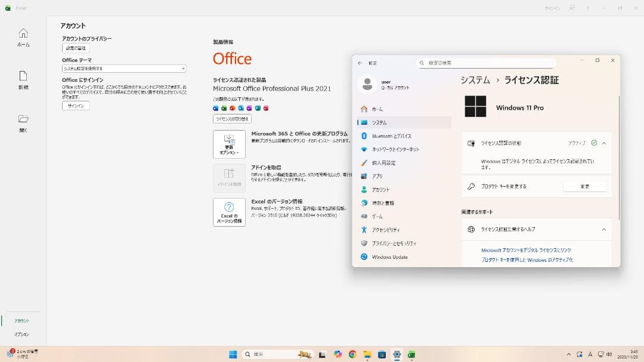Select the Excel app icon in product info

224,108
